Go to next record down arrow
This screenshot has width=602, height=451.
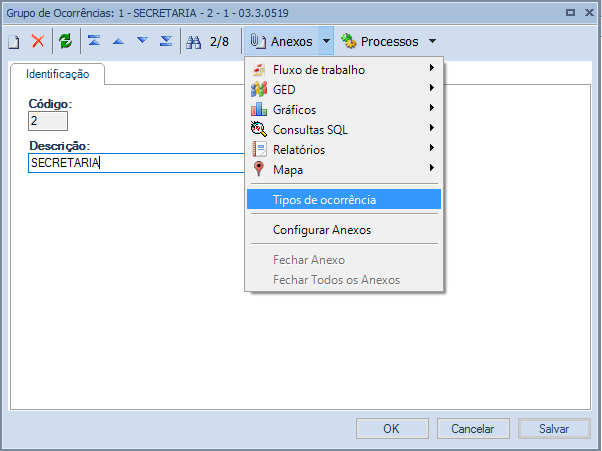[x=142, y=40]
